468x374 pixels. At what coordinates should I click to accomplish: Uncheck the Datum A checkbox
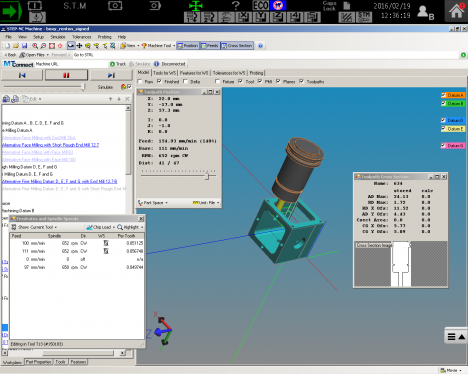click(x=443, y=95)
